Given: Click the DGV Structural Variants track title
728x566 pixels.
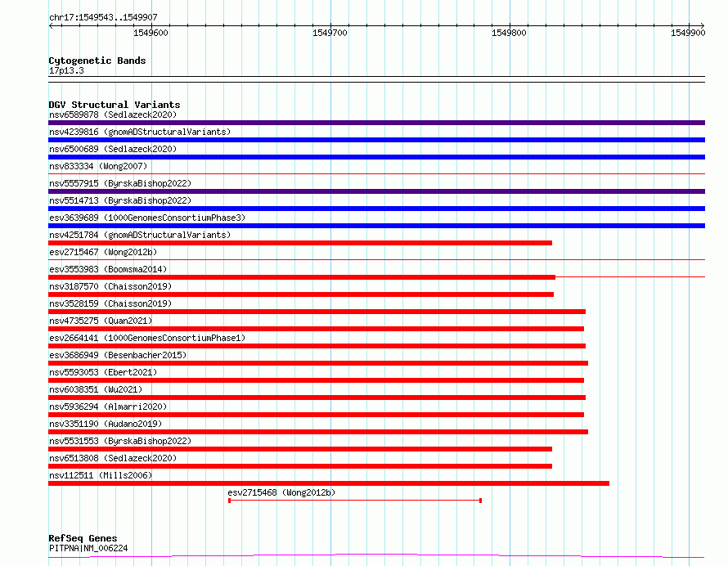Looking at the screenshot, I should [115, 105].
